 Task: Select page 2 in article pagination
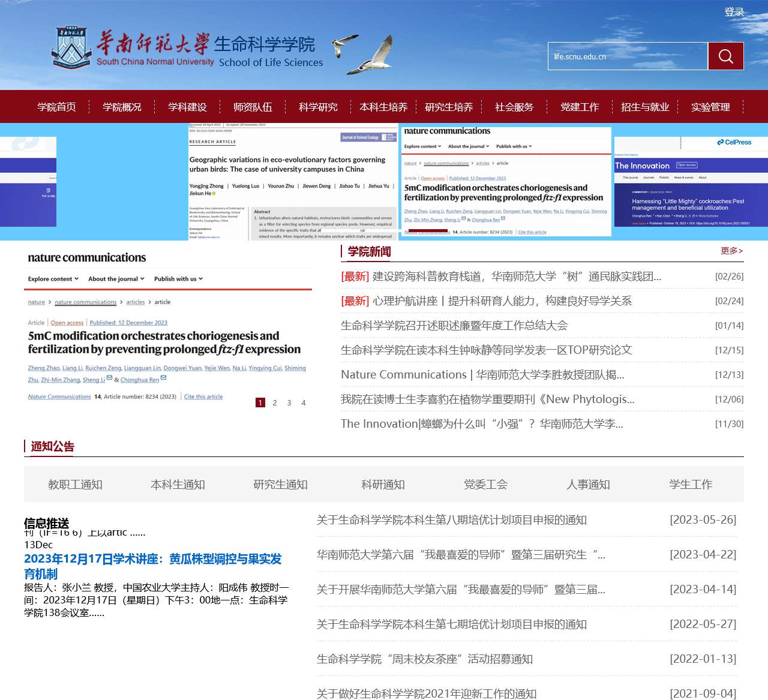pos(275,402)
